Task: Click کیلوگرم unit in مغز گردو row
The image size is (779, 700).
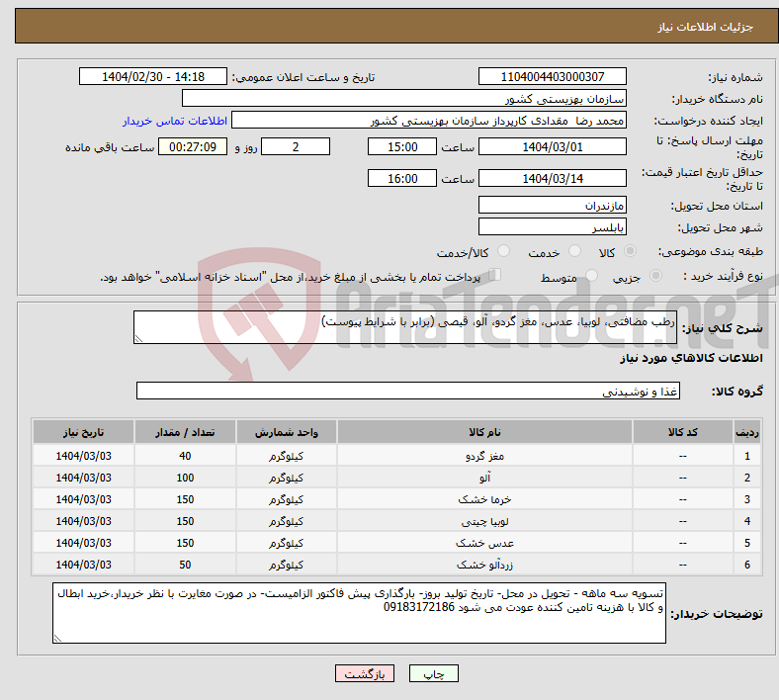Action: [x=286, y=456]
